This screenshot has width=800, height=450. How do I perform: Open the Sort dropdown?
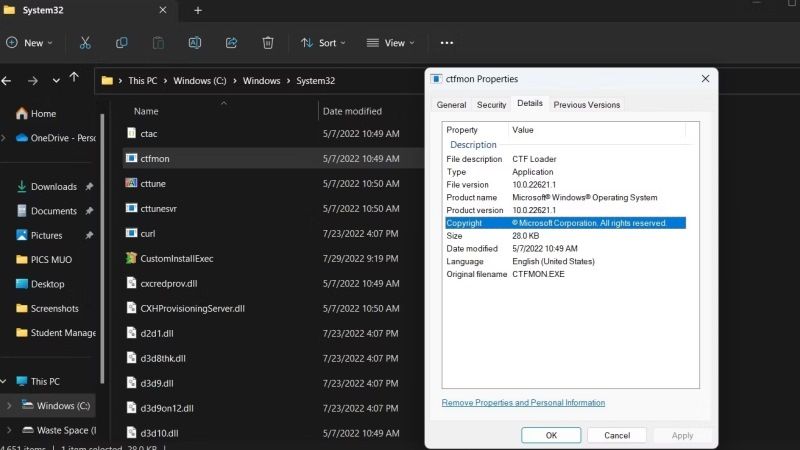323,43
